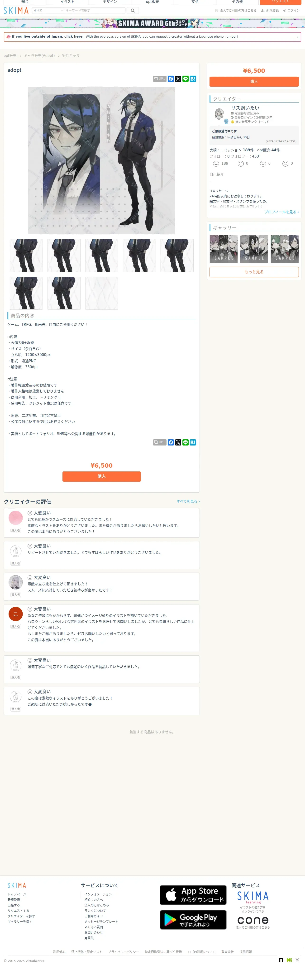Open first gallery sample image
305x980 pixels.
coord(224,249)
